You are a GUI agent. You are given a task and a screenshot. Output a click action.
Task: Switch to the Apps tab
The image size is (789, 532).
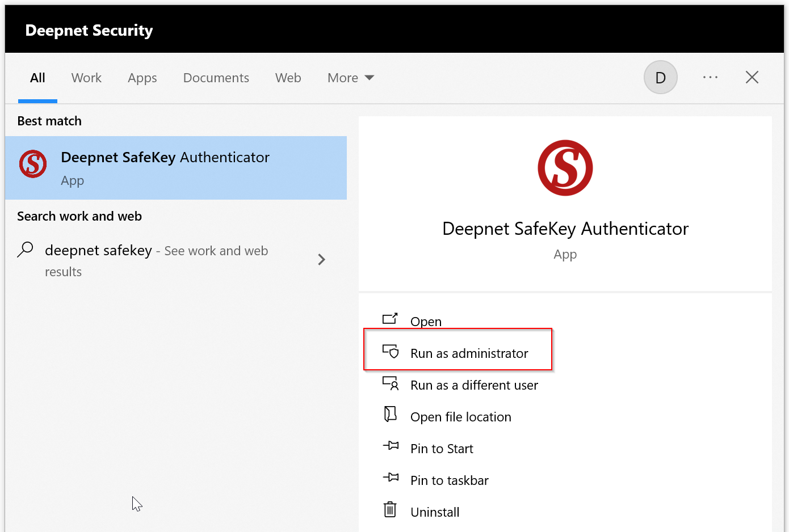142,78
